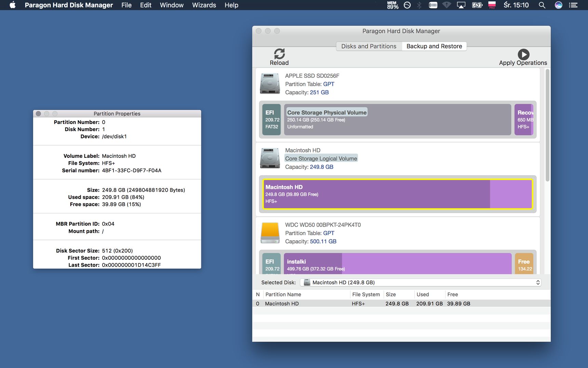Viewport: 588px width, 368px height.
Task: Click the circular status icon beside the memory indicator
Action: [407, 5]
